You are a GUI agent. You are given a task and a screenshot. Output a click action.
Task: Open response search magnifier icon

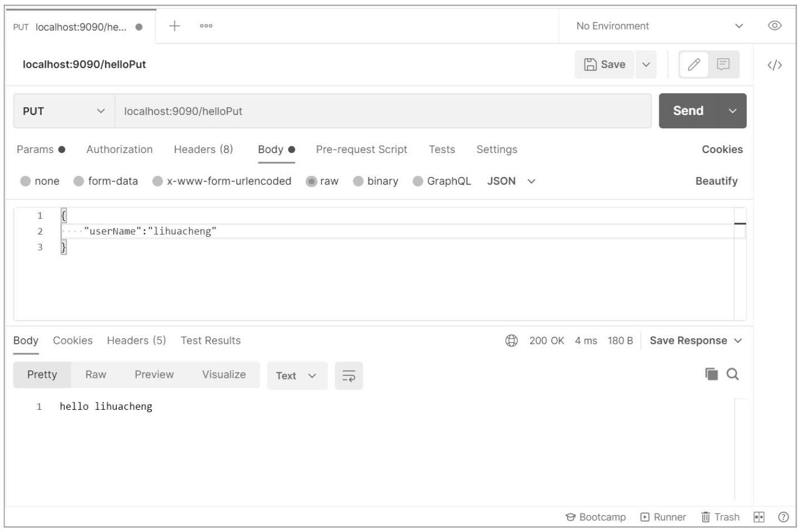pos(733,374)
